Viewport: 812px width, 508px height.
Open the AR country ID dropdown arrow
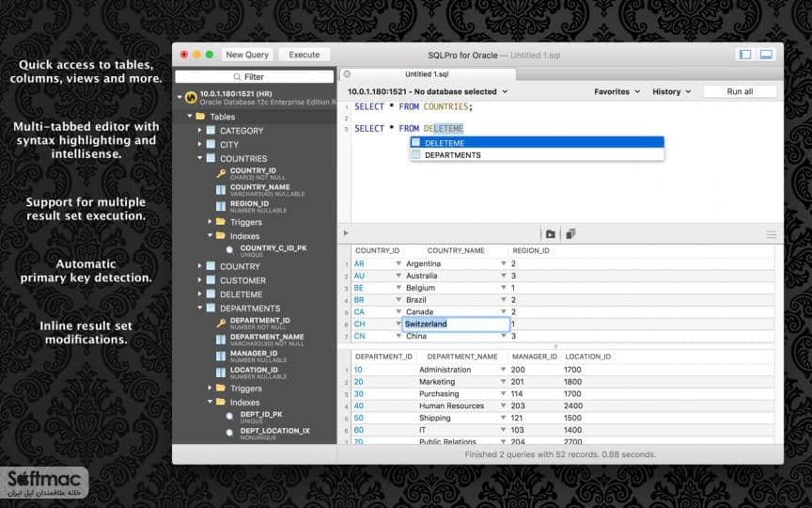pyautogui.click(x=398, y=263)
